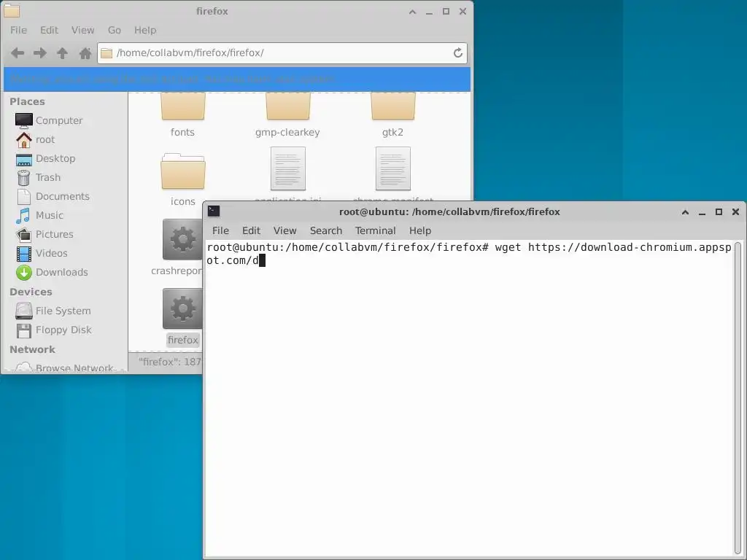This screenshot has width=747, height=560.
Task: Select the gtk2 folder
Action: click(392, 114)
